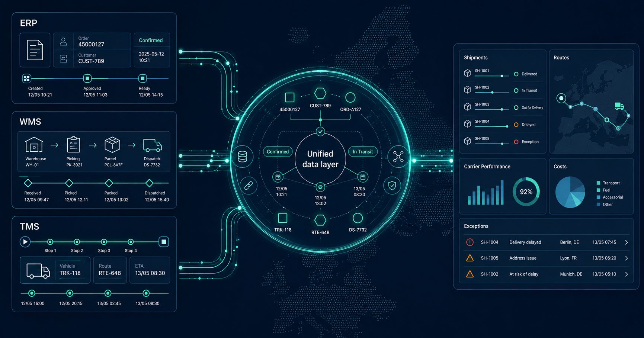Click the Packed diamond marker in WMS
Viewport: 644px width, 338px height.
[109, 183]
